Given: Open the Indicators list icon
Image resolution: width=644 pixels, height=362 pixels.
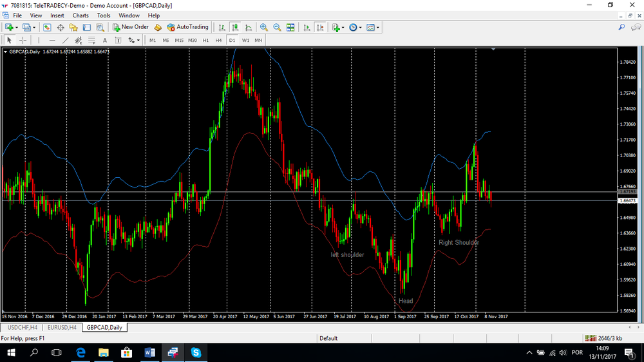Looking at the screenshot, I should click(x=336, y=27).
